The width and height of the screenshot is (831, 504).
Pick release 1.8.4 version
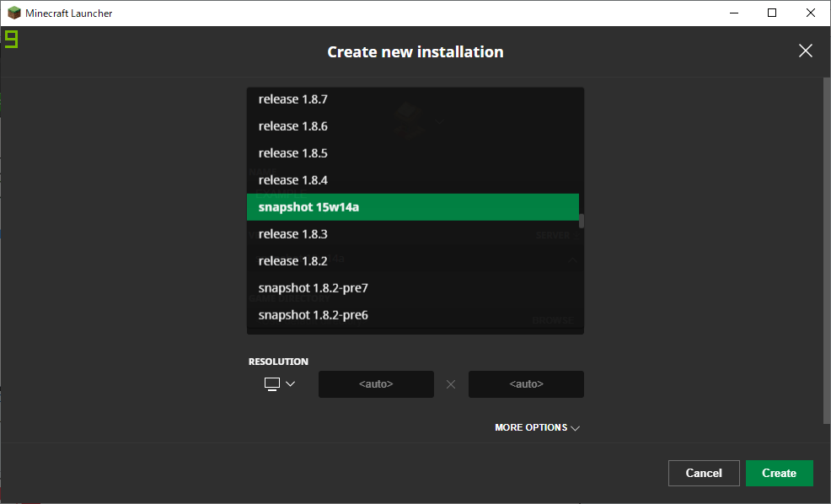413,180
